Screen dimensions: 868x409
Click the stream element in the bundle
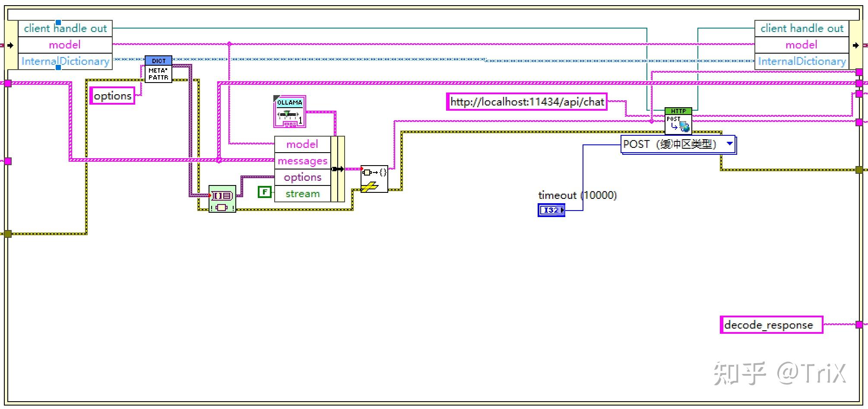(302, 193)
